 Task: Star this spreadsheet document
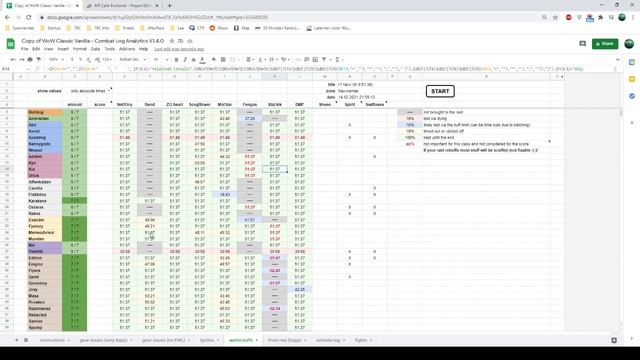click(x=172, y=41)
